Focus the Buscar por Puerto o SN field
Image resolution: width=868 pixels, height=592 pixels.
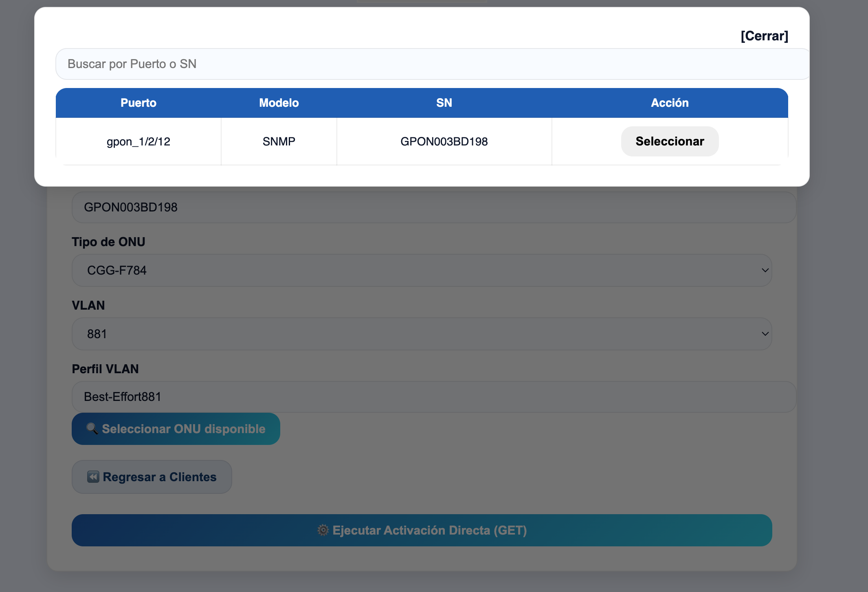(432, 64)
